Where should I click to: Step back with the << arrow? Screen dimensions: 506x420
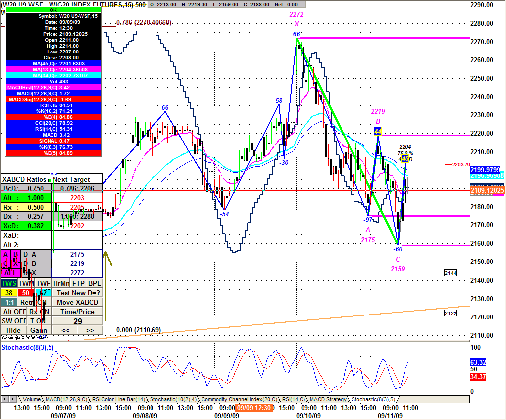point(65,330)
